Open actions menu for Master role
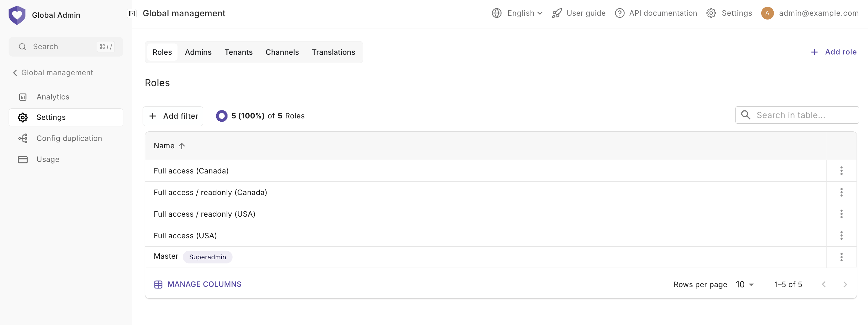Image resolution: width=868 pixels, height=325 pixels. coord(841,257)
